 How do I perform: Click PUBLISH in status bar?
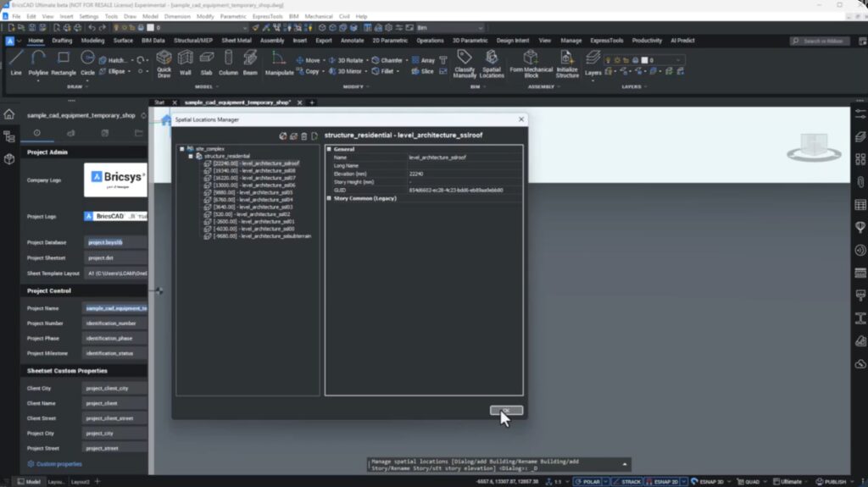832,481
